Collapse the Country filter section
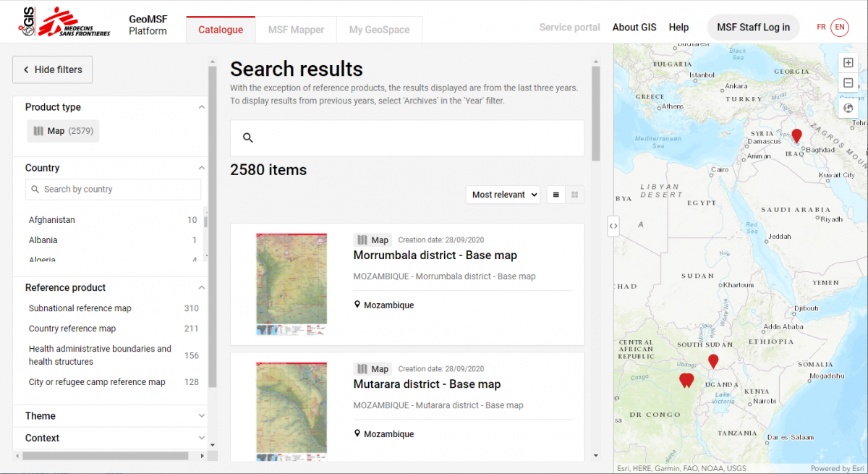The image size is (868, 474). click(202, 168)
